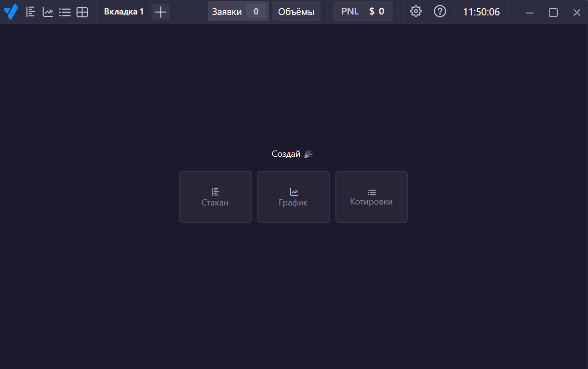Create a График chart widget
This screenshot has width=588, height=369.
click(x=294, y=197)
